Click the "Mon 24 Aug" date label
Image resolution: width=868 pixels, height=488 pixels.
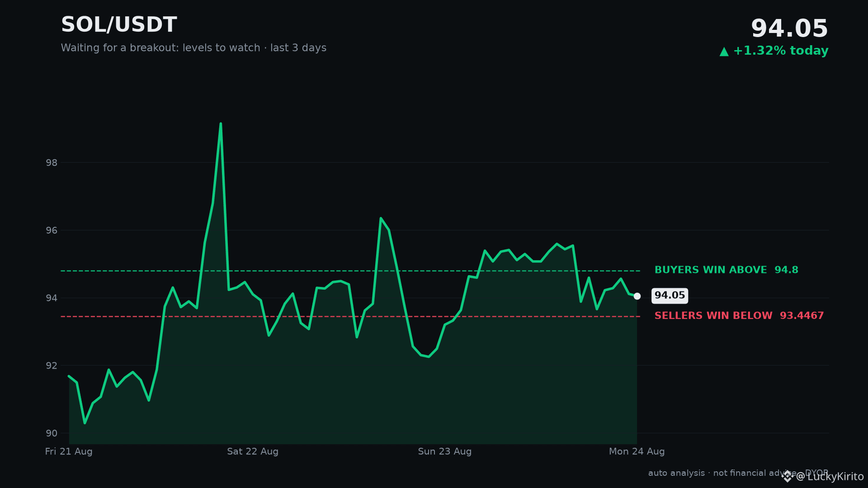pos(637,451)
